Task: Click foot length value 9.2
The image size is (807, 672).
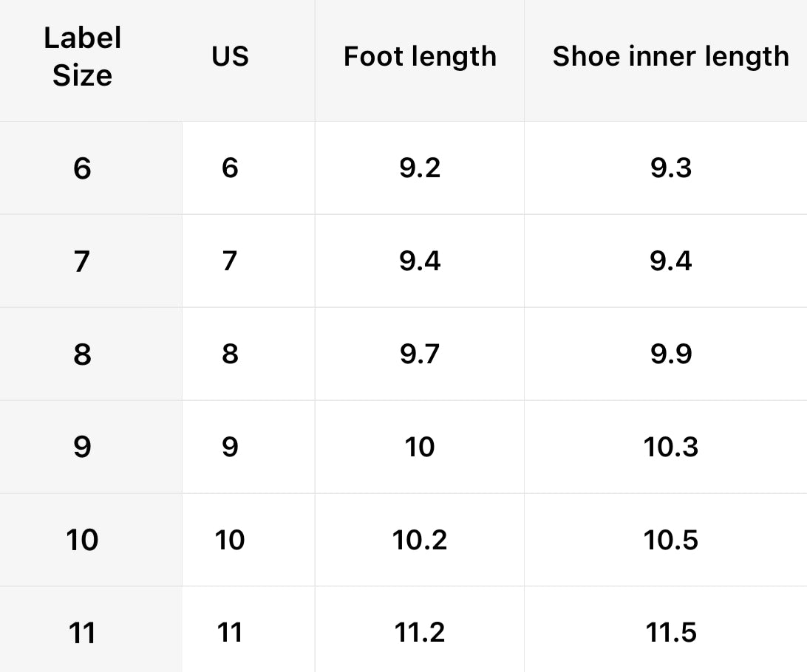Action: pyautogui.click(x=420, y=168)
